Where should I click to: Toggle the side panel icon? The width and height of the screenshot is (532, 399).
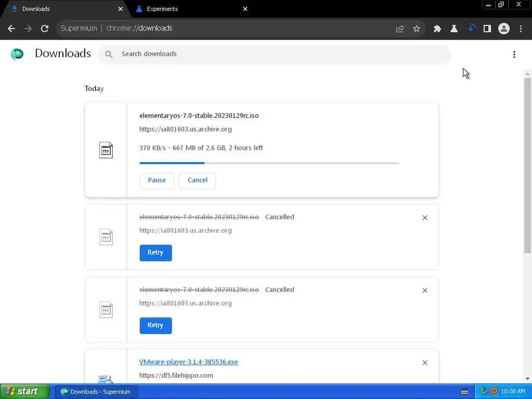[487, 29]
